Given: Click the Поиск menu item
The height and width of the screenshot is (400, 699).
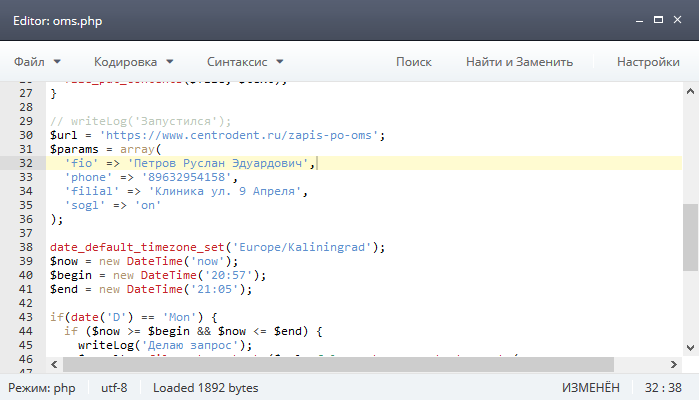Looking at the screenshot, I should coord(413,61).
